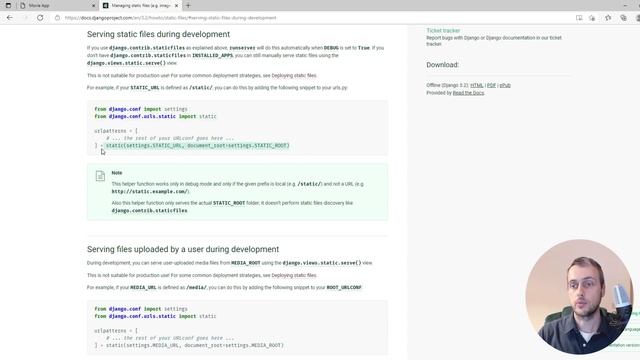Open the immersive reader icon

(579, 18)
